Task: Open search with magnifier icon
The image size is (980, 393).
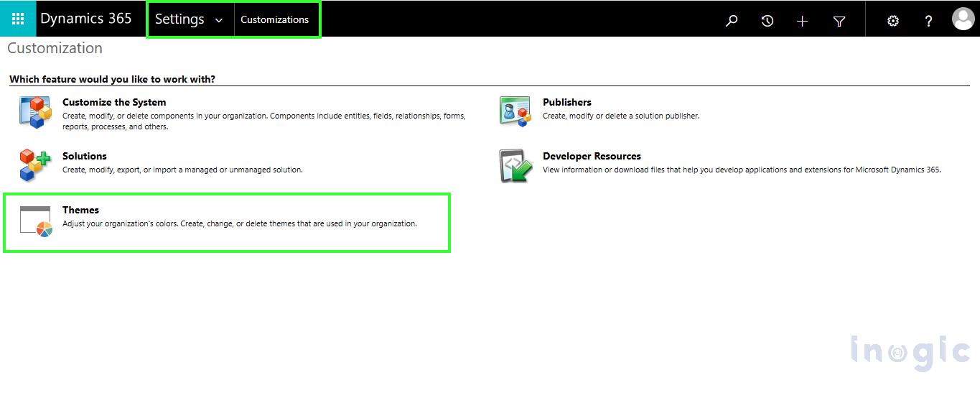Action: [x=732, y=21]
